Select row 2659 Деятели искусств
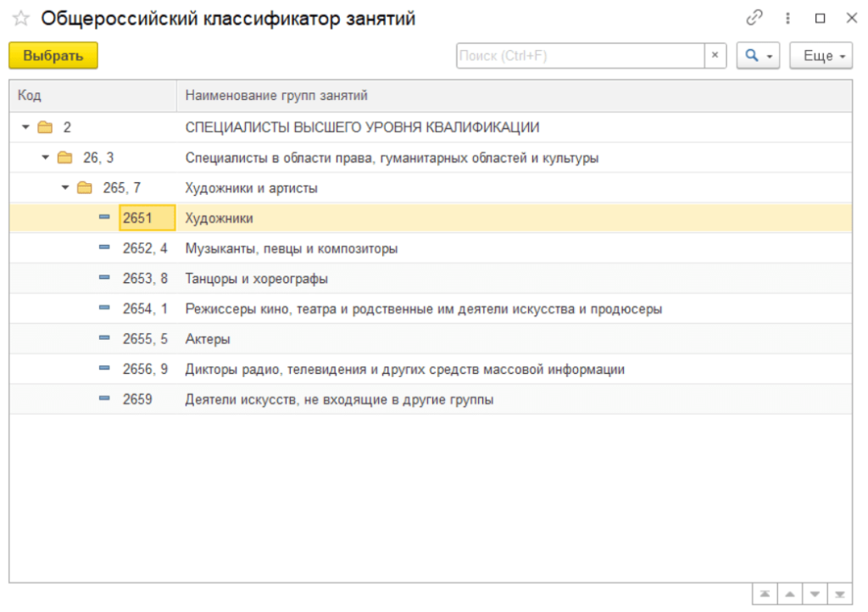868x612 pixels. [431, 399]
